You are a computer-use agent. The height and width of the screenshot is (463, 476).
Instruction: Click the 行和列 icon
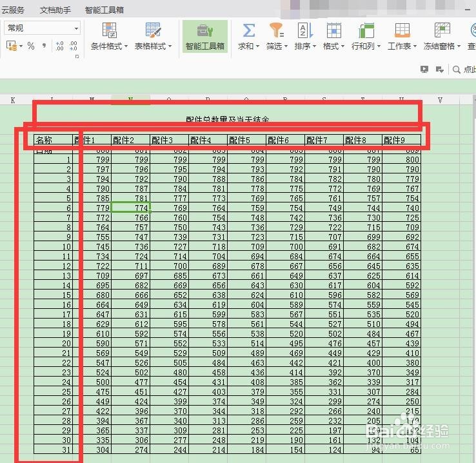point(366,30)
